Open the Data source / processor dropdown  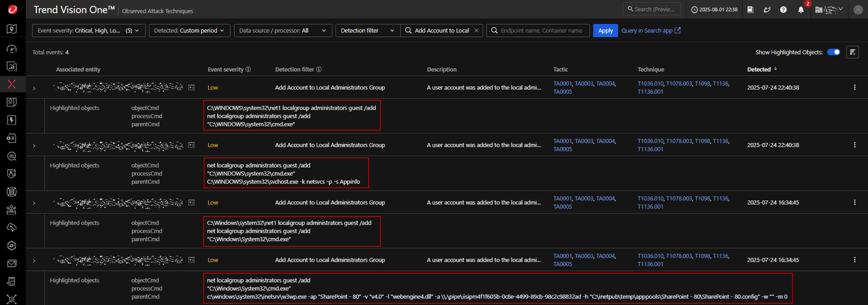283,30
